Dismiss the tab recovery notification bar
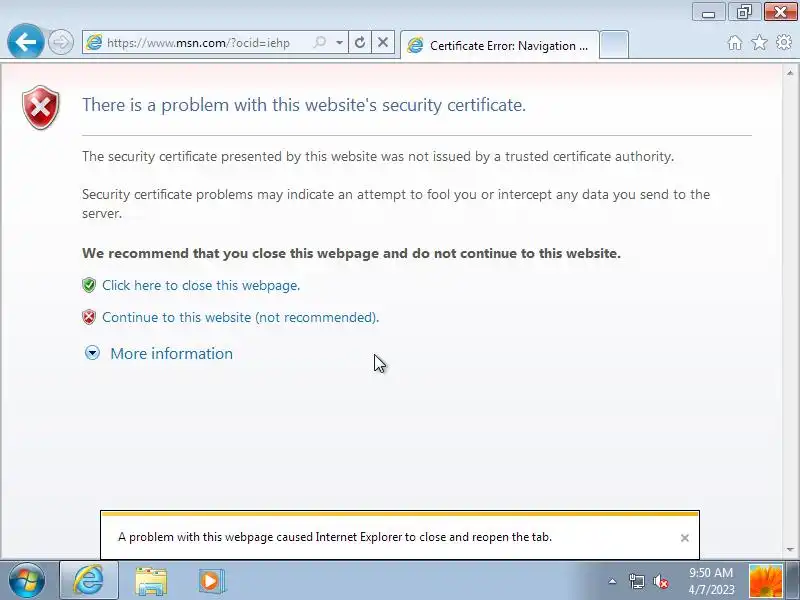 pyautogui.click(x=685, y=538)
